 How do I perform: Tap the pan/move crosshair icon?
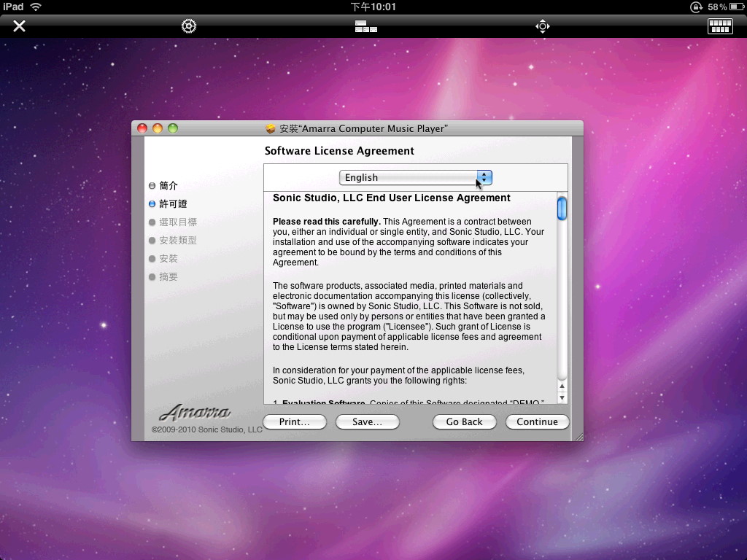543,26
